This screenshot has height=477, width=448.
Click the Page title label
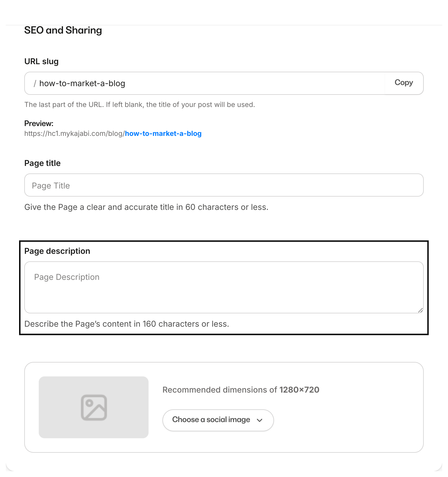[42, 163]
